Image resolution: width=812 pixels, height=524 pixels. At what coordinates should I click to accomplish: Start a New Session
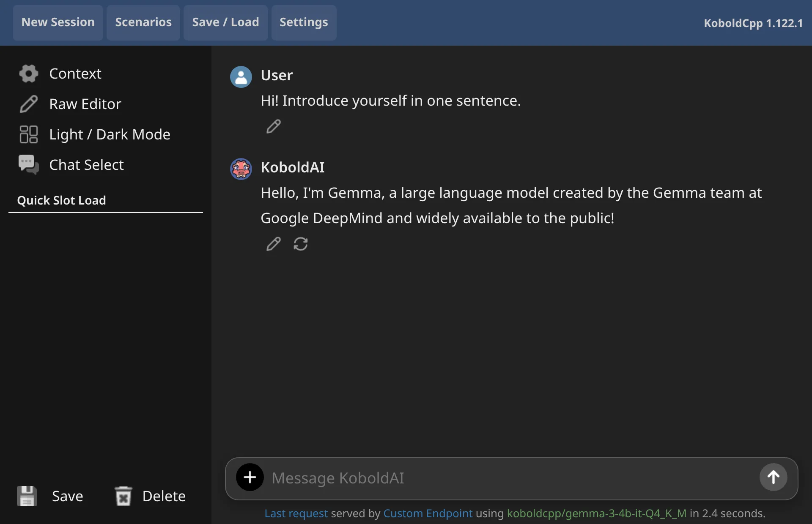tap(58, 22)
